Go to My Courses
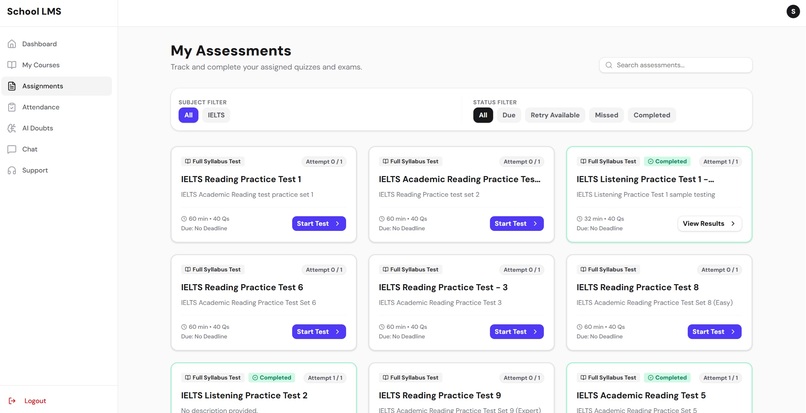806x413 pixels. click(x=57, y=65)
